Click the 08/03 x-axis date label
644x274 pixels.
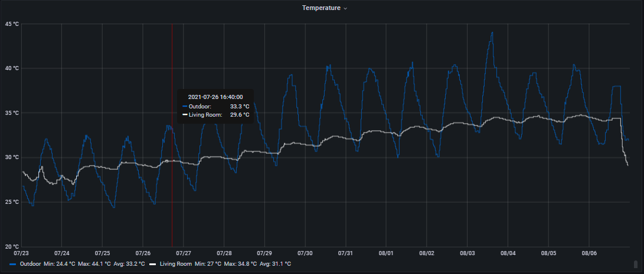pyautogui.click(x=468, y=253)
